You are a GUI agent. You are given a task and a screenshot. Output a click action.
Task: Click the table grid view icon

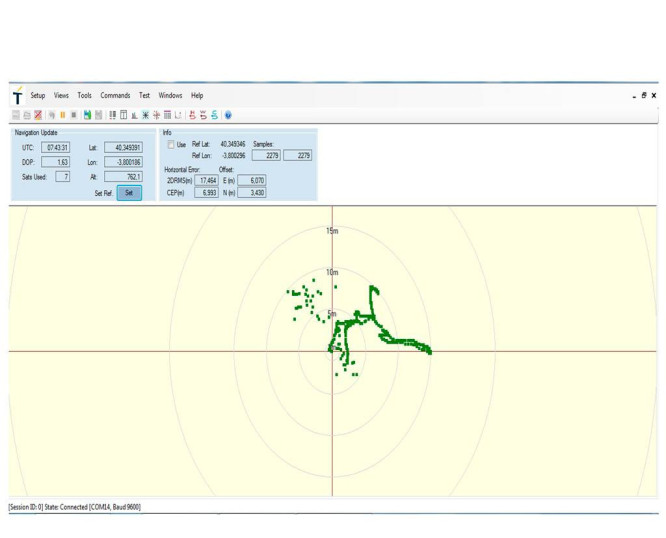pyautogui.click(x=167, y=115)
